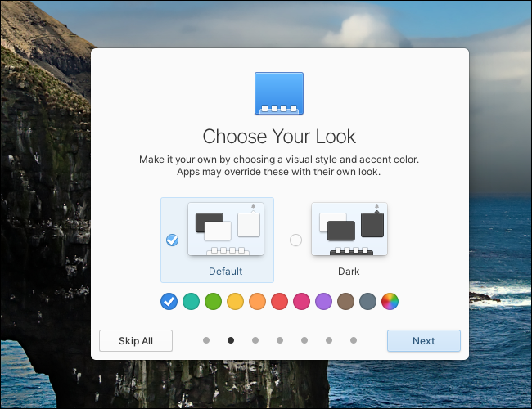Click the Default style preview thumbnail

point(226,229)
